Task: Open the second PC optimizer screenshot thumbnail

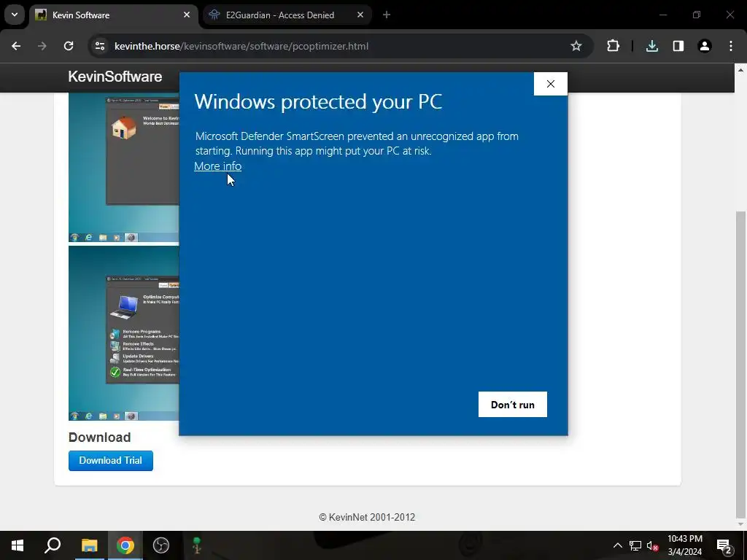Action: point(124,333)
